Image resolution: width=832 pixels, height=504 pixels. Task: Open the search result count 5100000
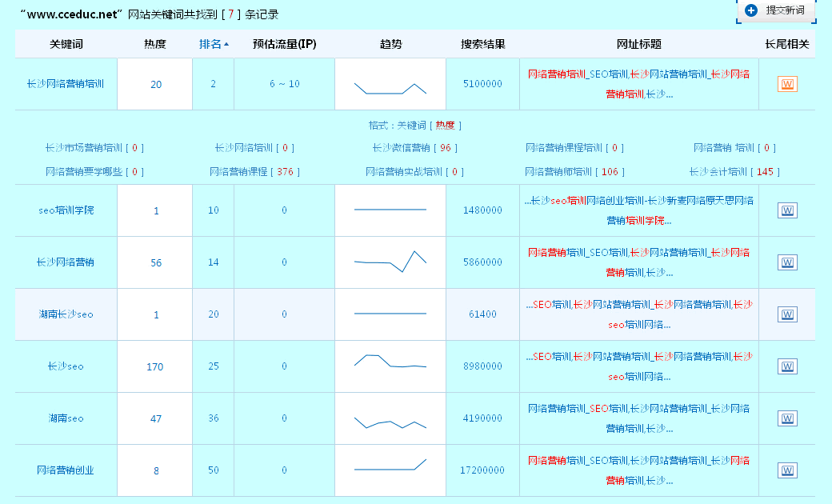(482, 83)
